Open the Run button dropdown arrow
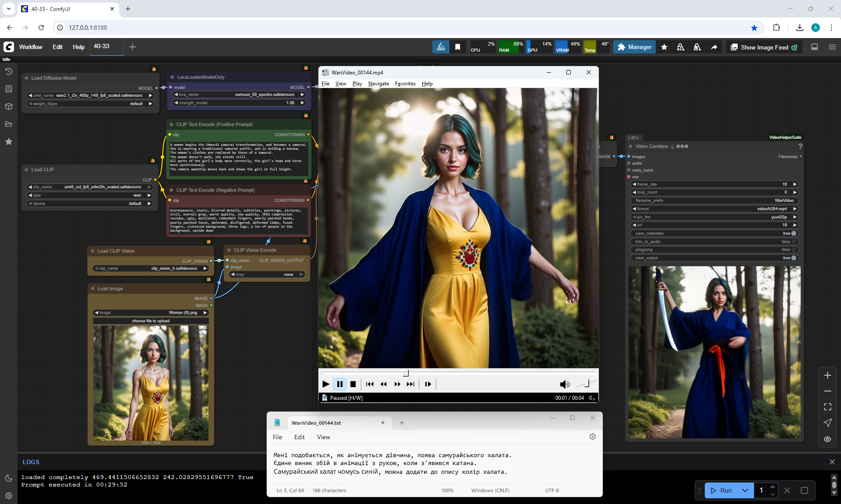The image size is (841, 504). point(745,490)
